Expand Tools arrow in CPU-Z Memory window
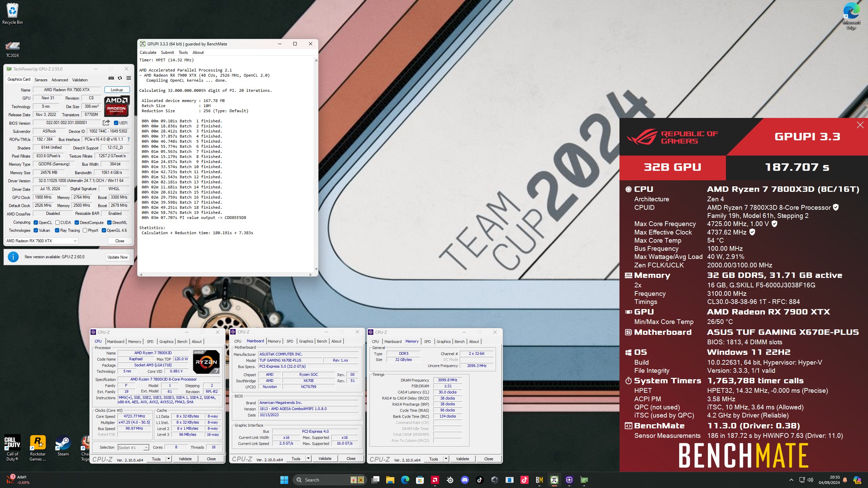Image resolution: width=868 pixels, height=488 pixels. point(446,459)
